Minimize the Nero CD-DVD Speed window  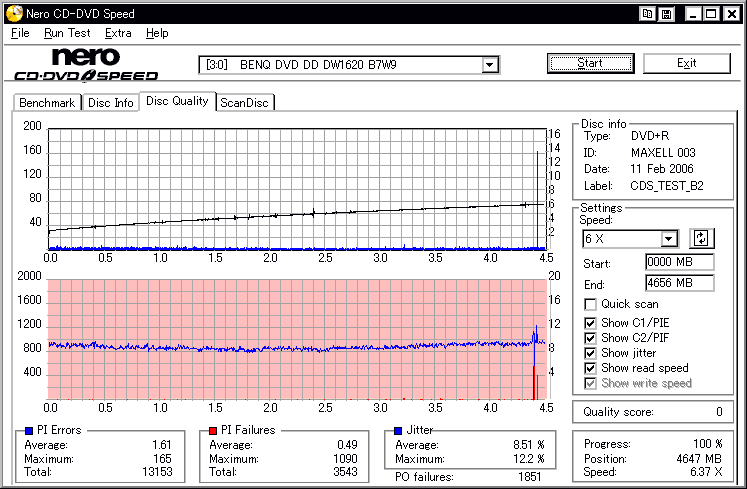tap(693, 14)
